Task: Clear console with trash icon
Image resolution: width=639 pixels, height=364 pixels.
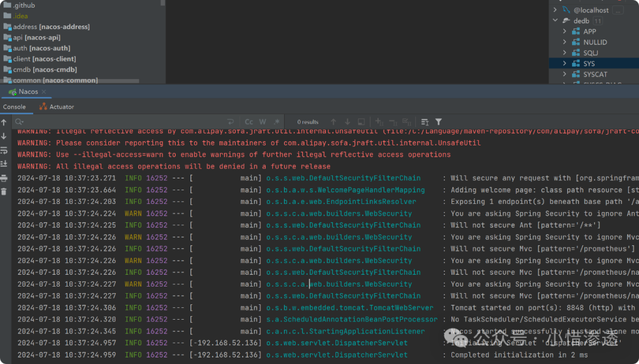Action: pyautogui.click(x=4, y=191)
